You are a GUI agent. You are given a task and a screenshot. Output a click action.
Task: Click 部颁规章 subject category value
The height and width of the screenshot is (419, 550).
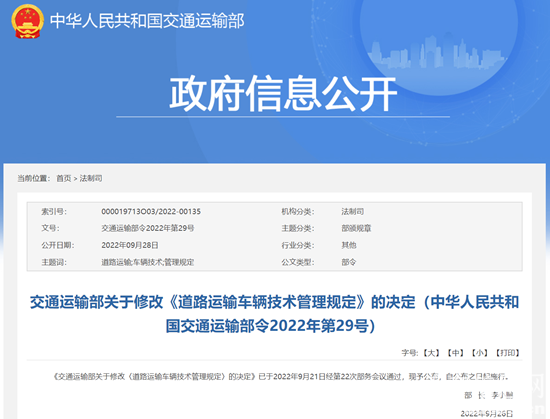pyautogui.click(x=356, y=228)
